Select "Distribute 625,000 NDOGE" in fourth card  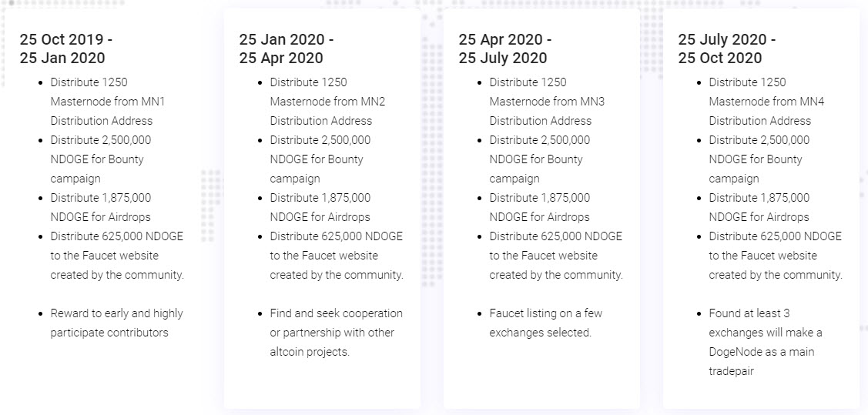(775, 236)
